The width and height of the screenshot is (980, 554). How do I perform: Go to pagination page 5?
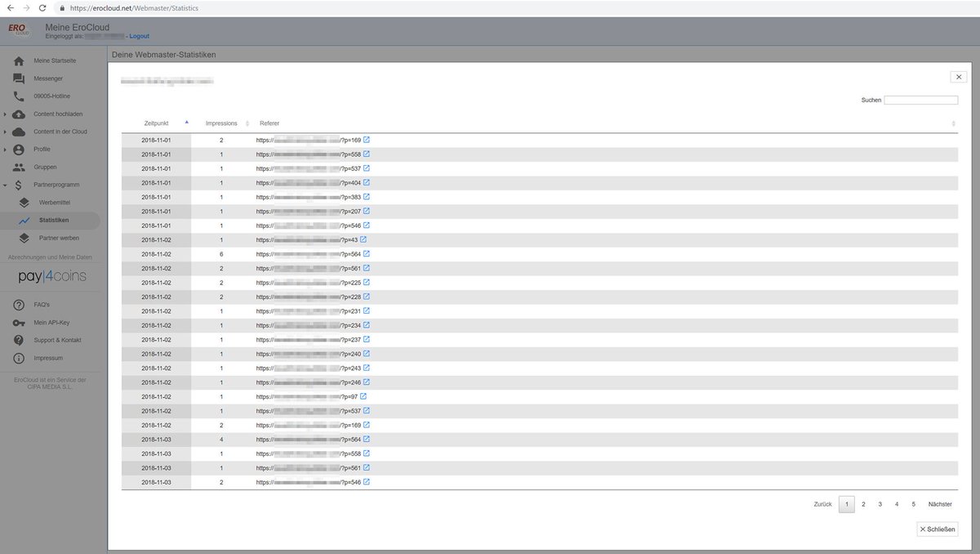913,504
